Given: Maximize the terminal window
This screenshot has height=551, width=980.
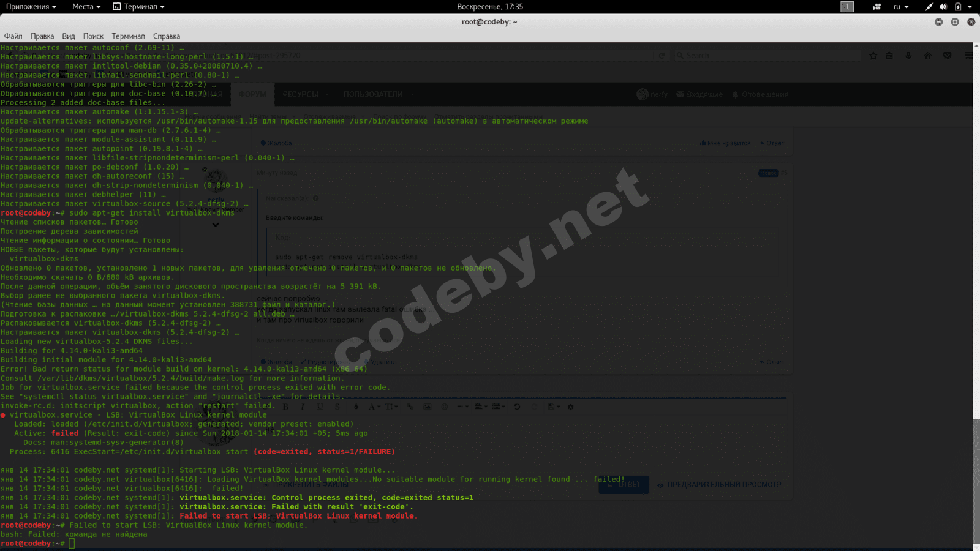Looking at the screenshot, I should click(955, 22).
